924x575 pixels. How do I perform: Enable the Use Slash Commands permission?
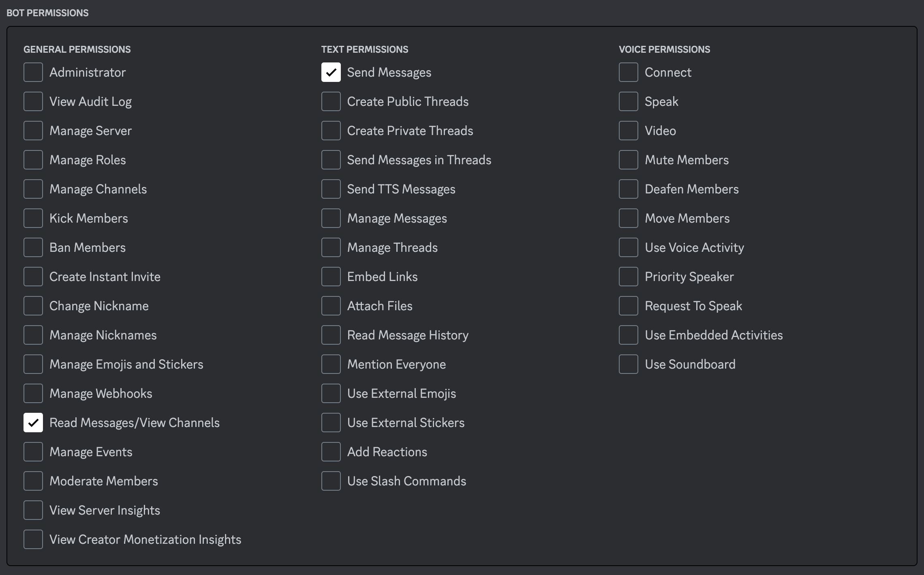pyautogui.click(x=331, y=481)
